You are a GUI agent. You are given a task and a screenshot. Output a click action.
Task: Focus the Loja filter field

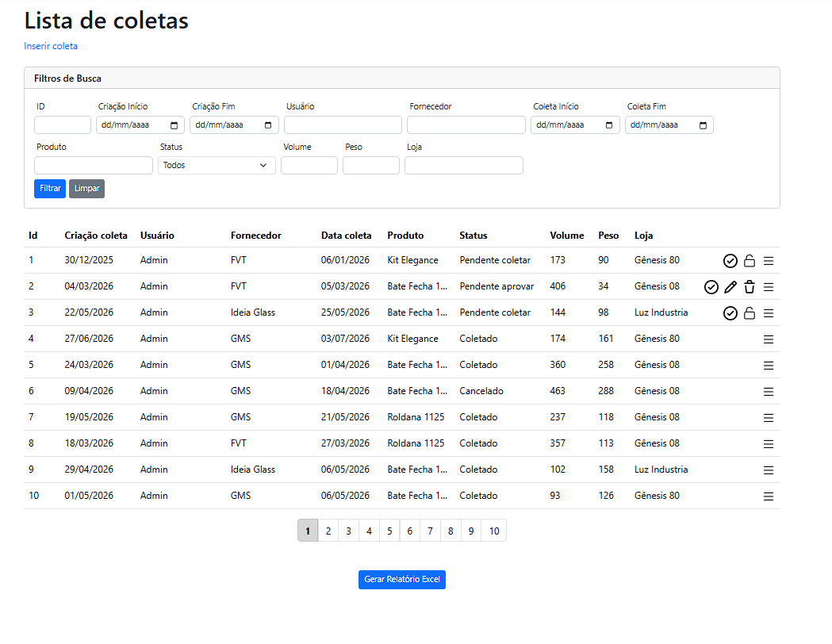tap(464, 166)
